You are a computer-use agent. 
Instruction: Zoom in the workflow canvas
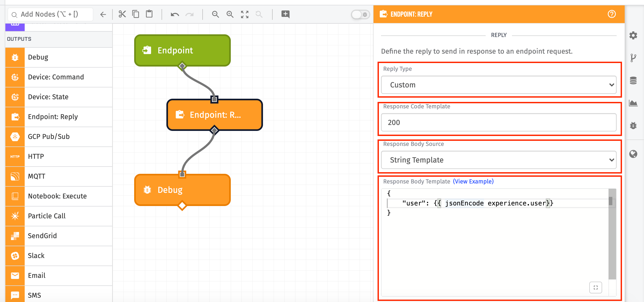[x=230, y=14]
